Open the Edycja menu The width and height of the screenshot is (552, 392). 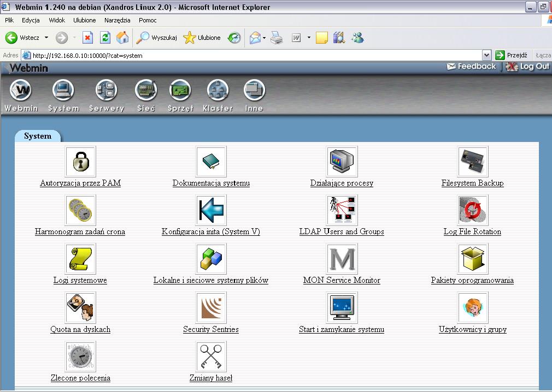coord(31,20)
